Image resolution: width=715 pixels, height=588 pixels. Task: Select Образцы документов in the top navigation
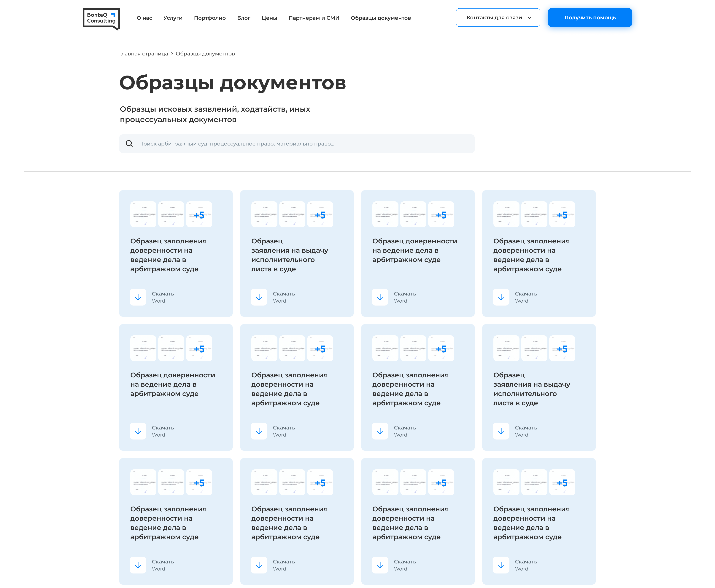[x=381, y=18]
